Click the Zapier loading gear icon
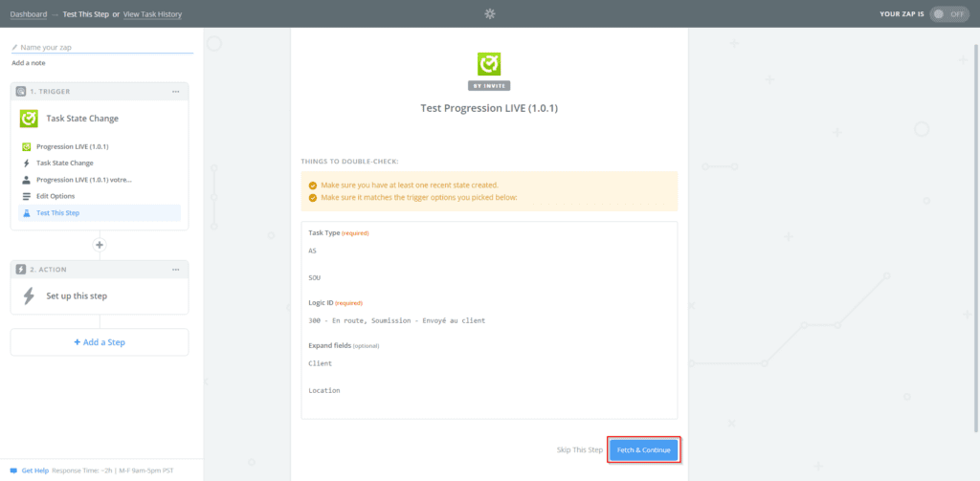 490,13
